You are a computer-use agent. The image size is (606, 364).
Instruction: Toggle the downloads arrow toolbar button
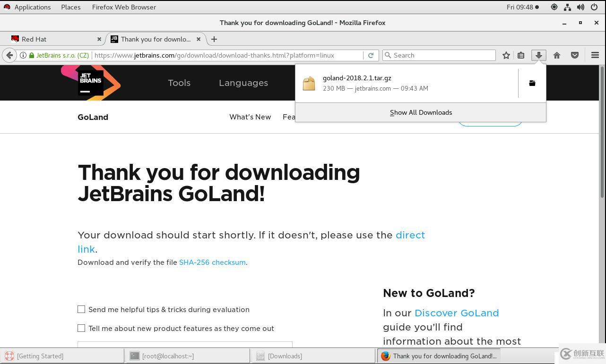[x=538, y=55]
